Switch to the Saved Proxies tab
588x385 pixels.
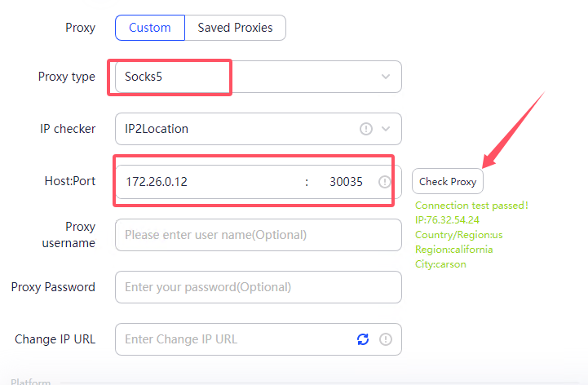[x=236, y=28]
